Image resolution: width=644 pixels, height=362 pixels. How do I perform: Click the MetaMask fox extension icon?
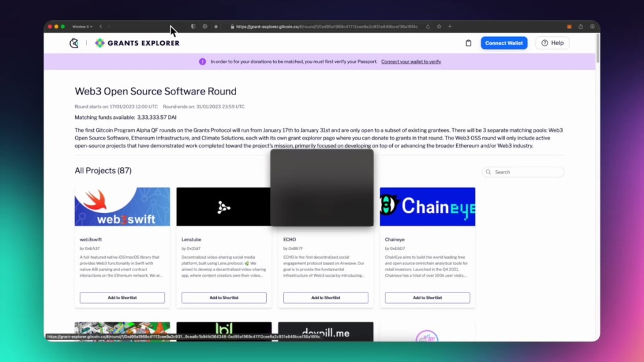click(569, 27)
